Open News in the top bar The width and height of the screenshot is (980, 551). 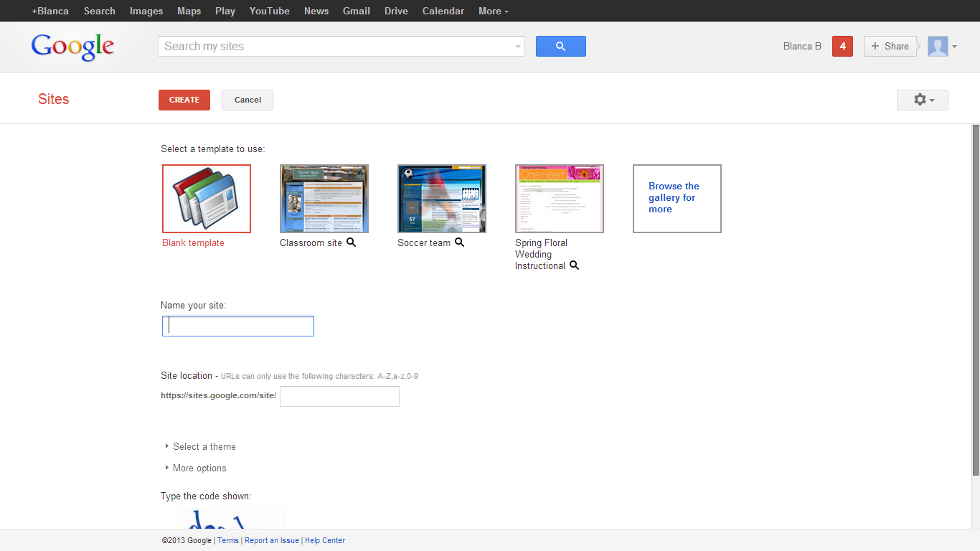(x=316, y=11)
